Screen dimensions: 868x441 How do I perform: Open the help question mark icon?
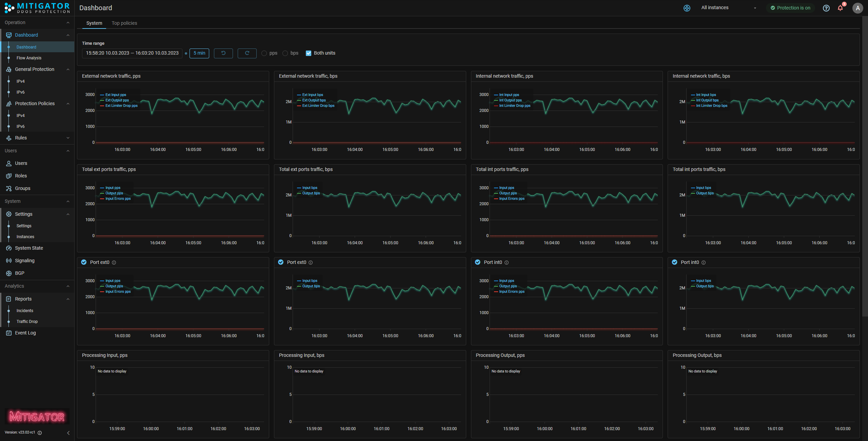coord(826,8)
